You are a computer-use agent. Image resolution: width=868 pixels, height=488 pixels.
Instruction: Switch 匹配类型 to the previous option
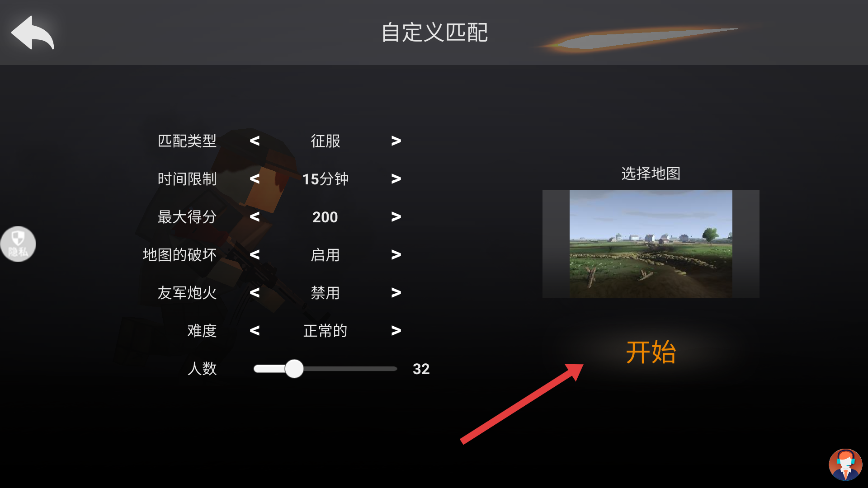point(255,141)
